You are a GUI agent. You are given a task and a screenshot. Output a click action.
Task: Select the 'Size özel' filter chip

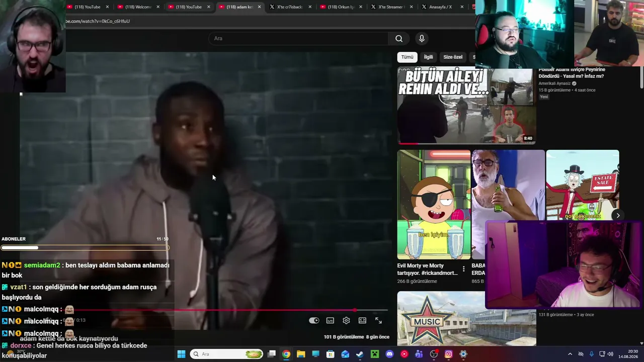453,57
